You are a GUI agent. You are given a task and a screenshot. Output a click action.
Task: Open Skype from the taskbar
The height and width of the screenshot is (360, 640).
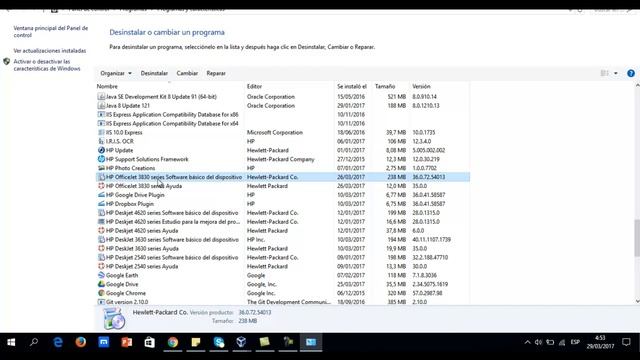click(x=219, y=342)
